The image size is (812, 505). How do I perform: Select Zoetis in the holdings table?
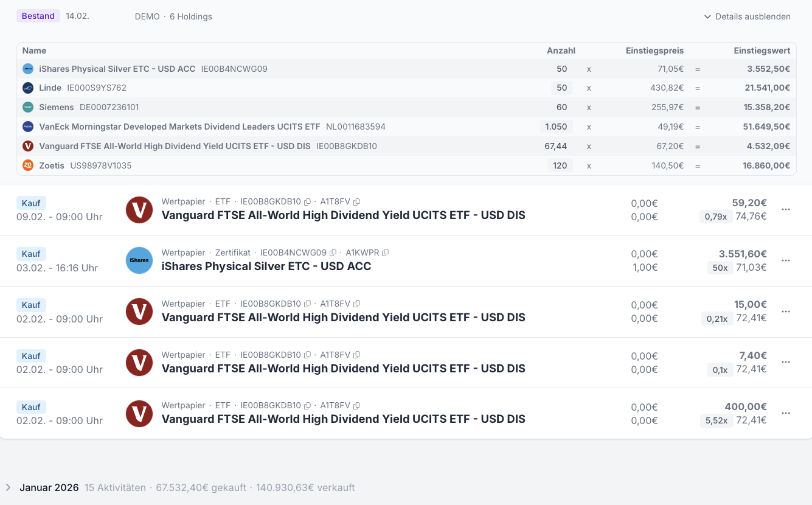point(52,165)
